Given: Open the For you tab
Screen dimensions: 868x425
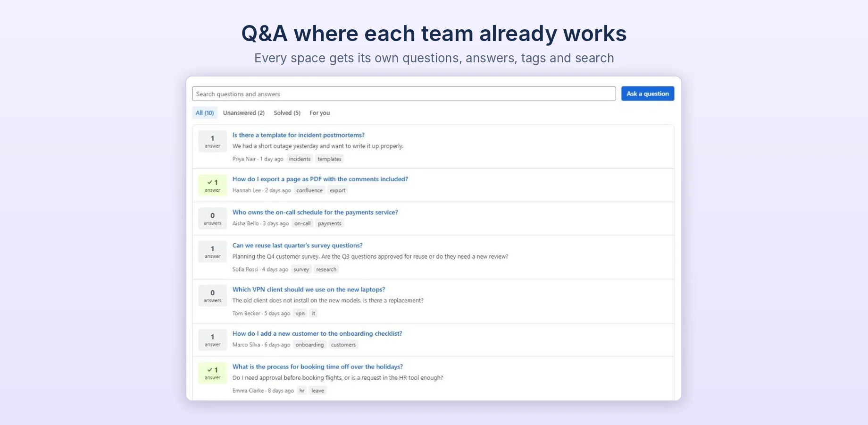Looking at the screenshot, I should click(x=319, y=113).
